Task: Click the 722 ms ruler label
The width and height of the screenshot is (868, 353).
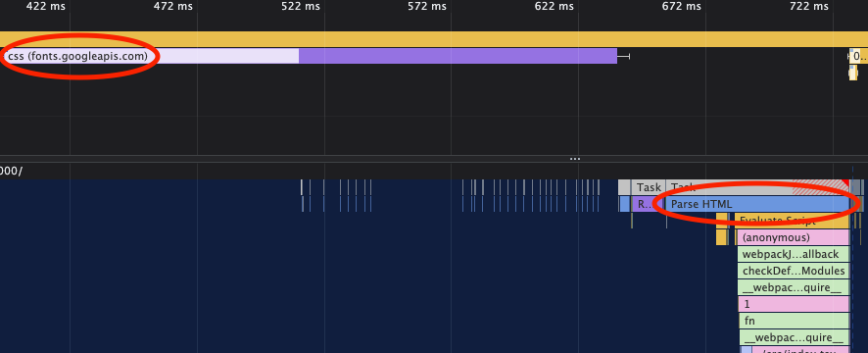Action: (809, 7)
